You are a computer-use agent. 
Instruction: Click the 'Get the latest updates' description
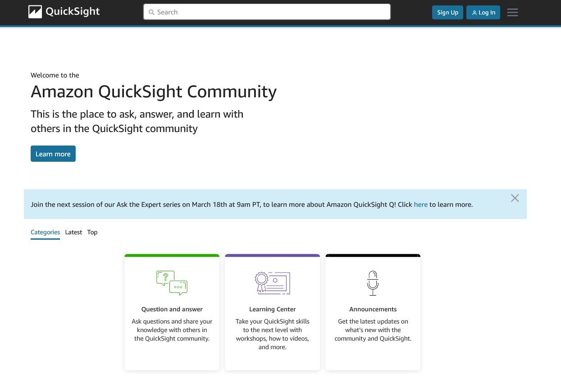(x=373, y=330)
